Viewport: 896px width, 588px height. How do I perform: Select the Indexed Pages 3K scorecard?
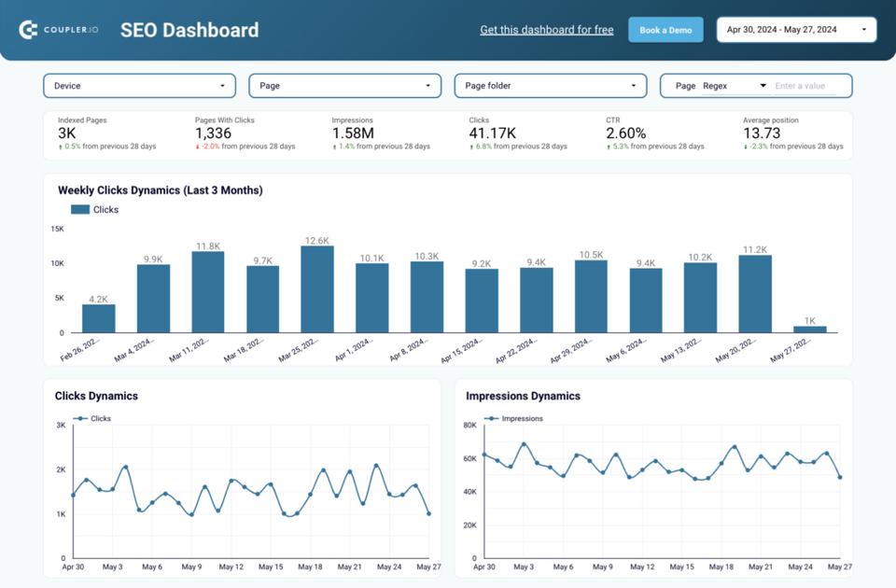coord(106,133)
